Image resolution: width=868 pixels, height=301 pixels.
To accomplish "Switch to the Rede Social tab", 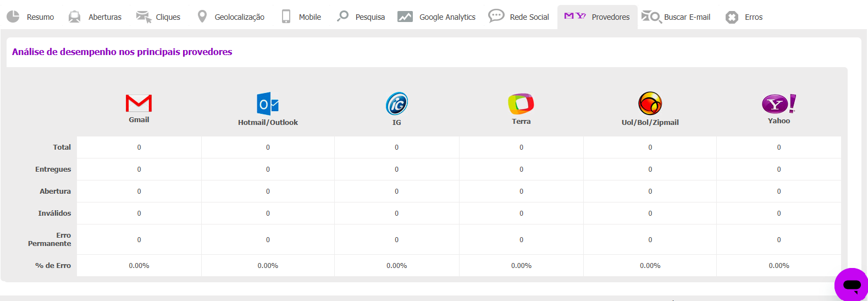I will click(529, 17).
